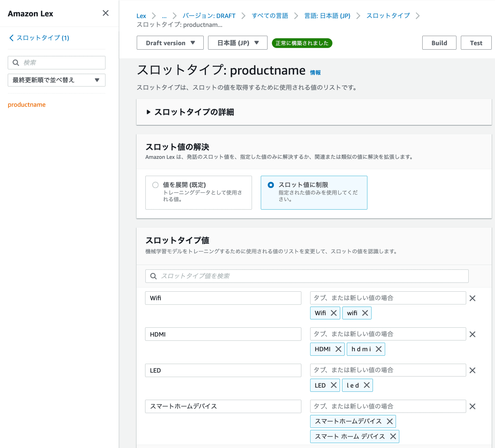Image resolution: width=495 pixels, height=448 pixels.
Task: Delete the LED slot value row
Action: 472,370
